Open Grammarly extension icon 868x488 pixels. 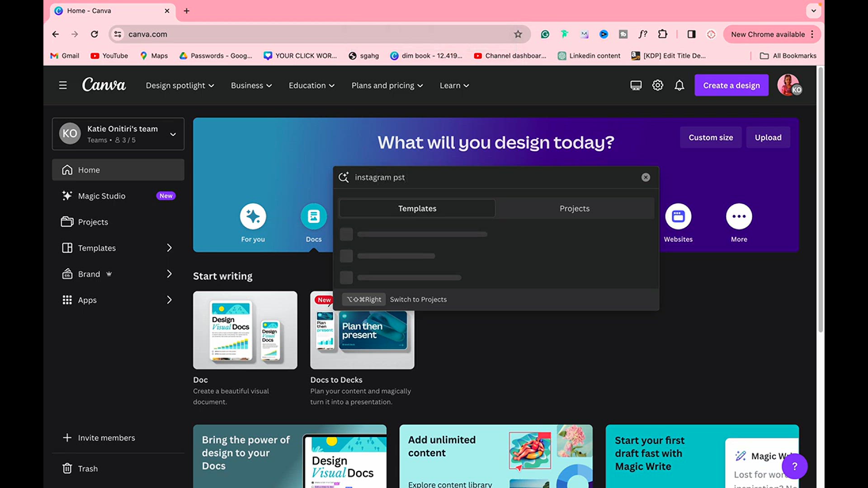pos(545,34)
